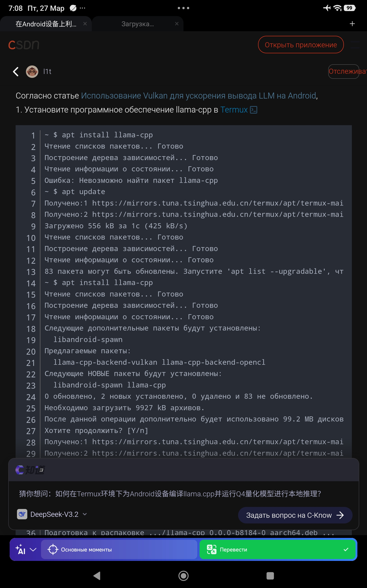The height and width of the screenshot is (588, 367).
Task: Tap Задать вопрос на C-Know button
Action: point(295,515)
